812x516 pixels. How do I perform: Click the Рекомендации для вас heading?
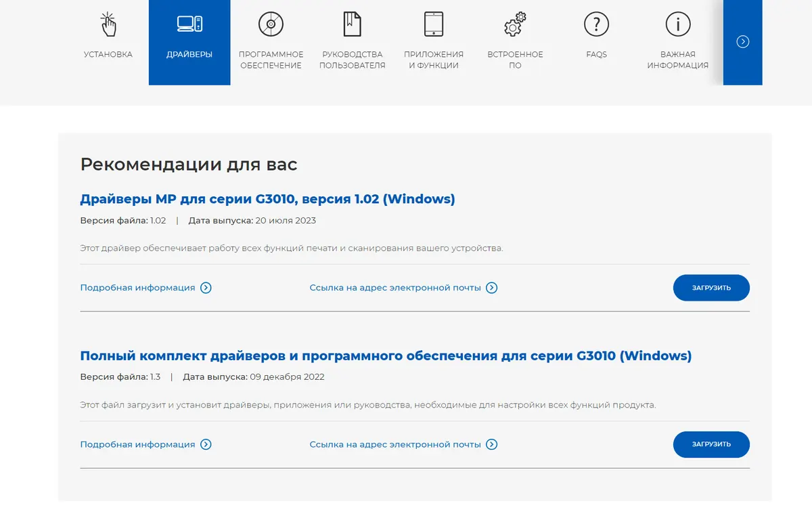(189, 164)
